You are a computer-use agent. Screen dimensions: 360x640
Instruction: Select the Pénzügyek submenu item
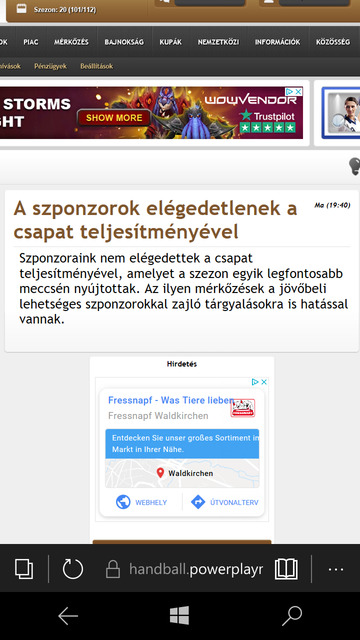51,66
